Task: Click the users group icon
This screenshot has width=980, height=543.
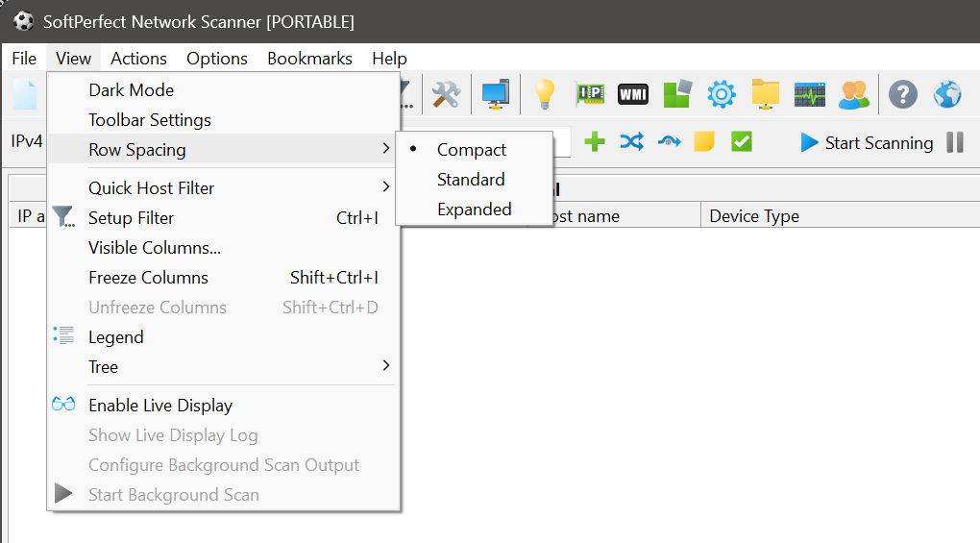Action: point(854,95)
